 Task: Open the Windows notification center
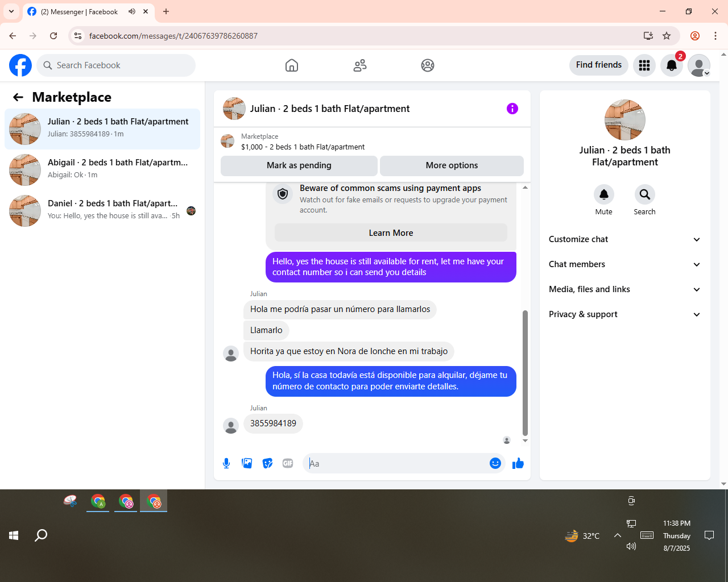709,535
